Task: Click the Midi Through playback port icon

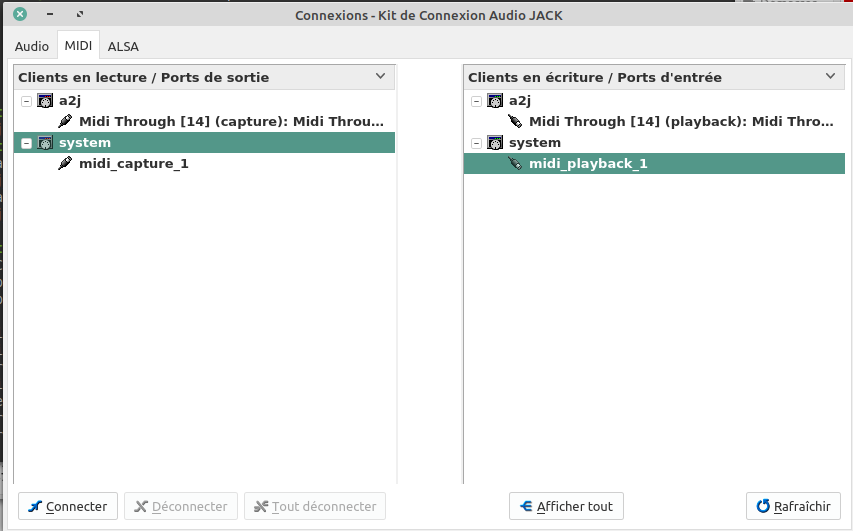Action: point(515,122)
